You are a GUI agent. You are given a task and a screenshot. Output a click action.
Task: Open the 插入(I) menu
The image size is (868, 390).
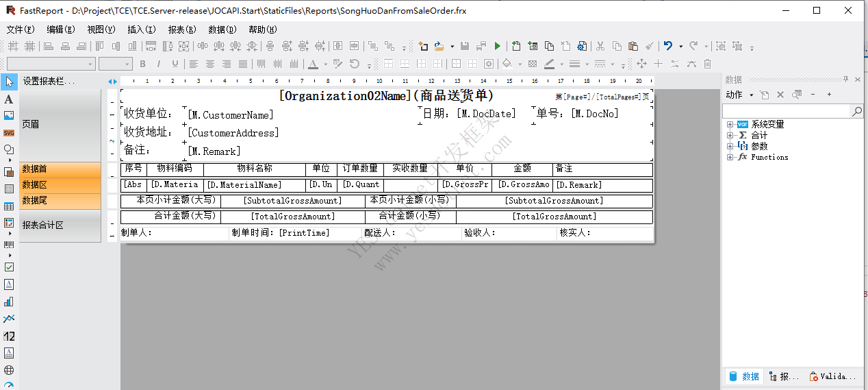click(142, 29)
